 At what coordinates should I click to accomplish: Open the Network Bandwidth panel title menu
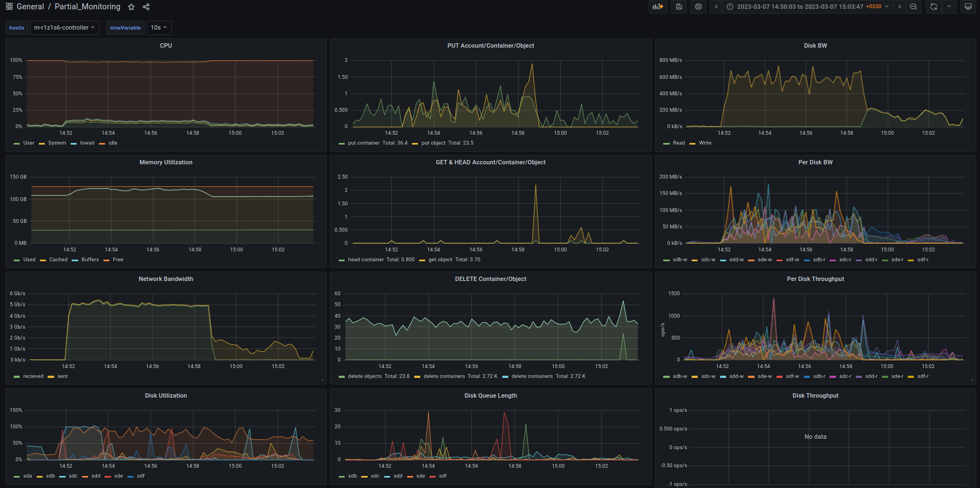(x=166, y=279)
